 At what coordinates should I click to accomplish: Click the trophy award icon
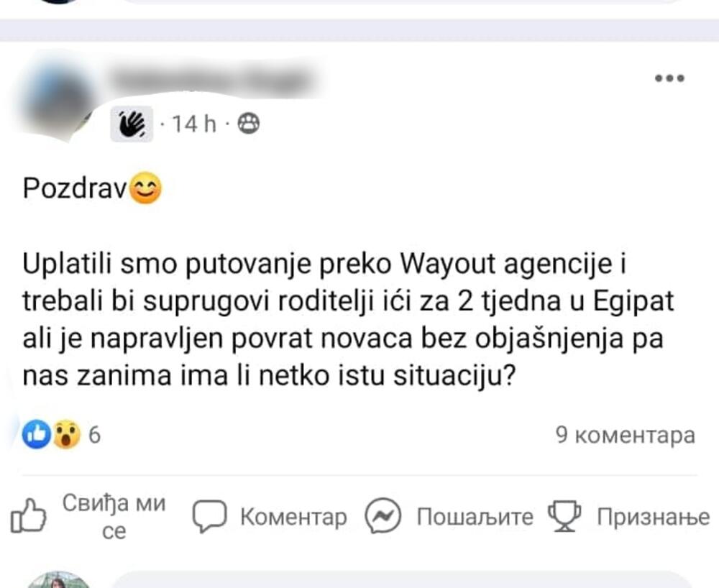point(564,516)
